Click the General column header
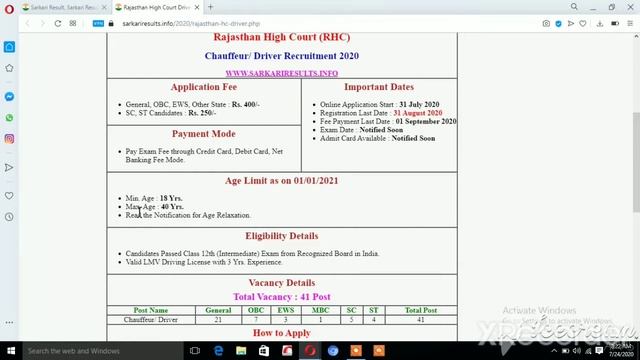 [218, 310]
